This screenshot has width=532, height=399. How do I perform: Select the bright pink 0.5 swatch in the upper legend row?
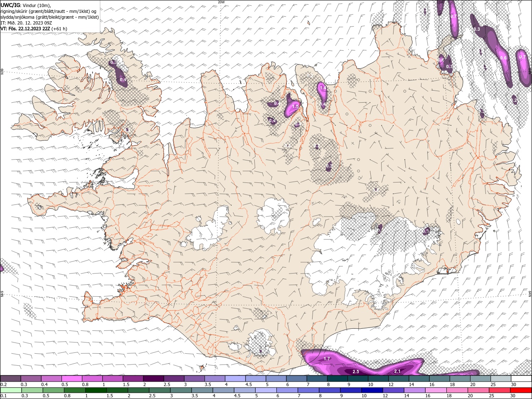point(72,379)
